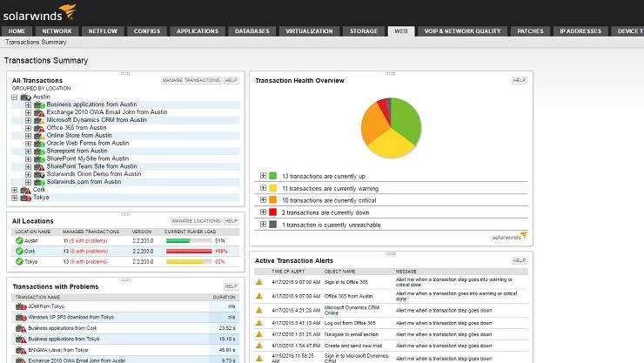This screenshot has width=644, height=363.
Task: Click the warning icon for Sign in to Office 365 alert
Action: [x=259, y=282]
